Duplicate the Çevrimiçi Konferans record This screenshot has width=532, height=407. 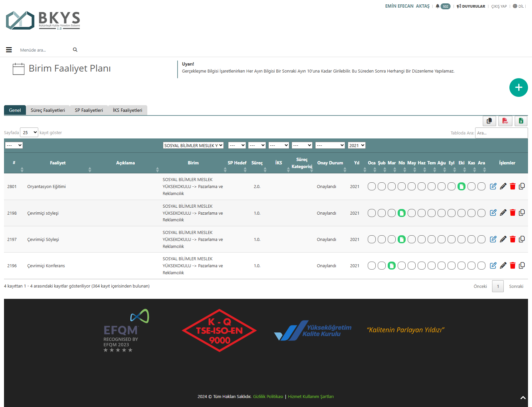(522, 266)
